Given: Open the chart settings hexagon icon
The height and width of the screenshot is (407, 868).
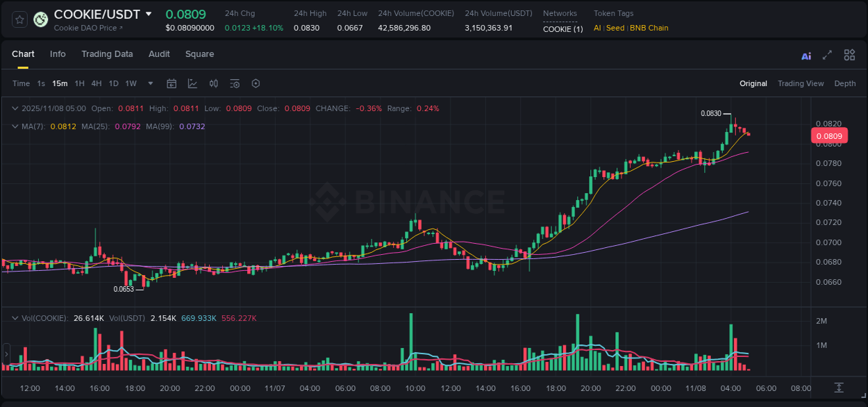Looking at the screenshot, I should (x=256, y=83).
